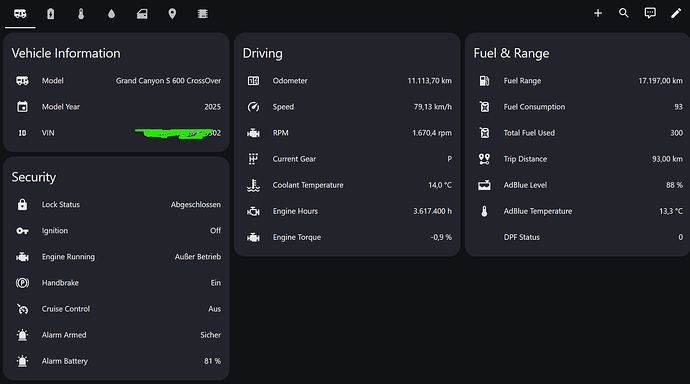Screen dimensions: 690x384
Task: Open the DPF Status label
Action: 521,238
